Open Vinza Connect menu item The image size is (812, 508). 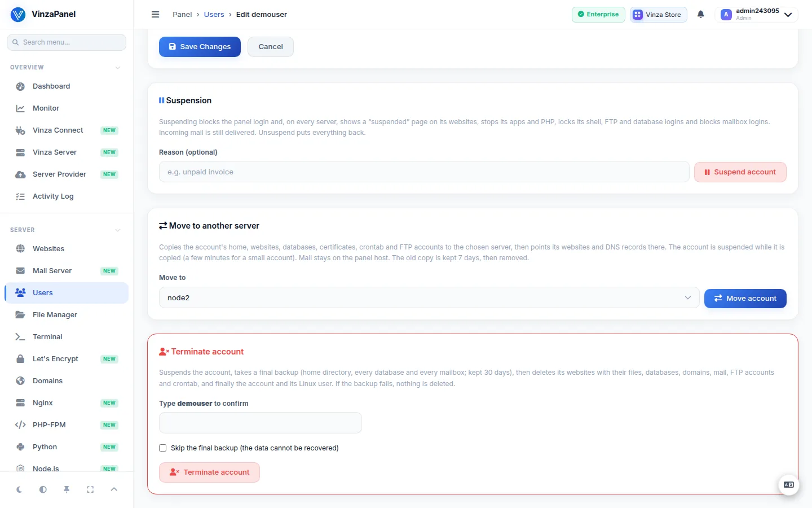(x=67, y=130)
